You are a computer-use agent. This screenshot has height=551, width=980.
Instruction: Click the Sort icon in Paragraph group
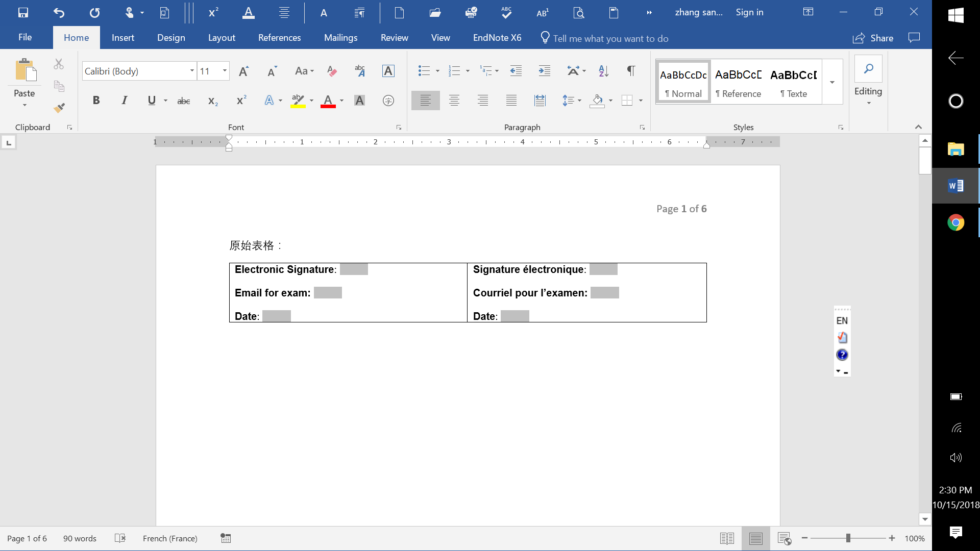tap(603, 71)
